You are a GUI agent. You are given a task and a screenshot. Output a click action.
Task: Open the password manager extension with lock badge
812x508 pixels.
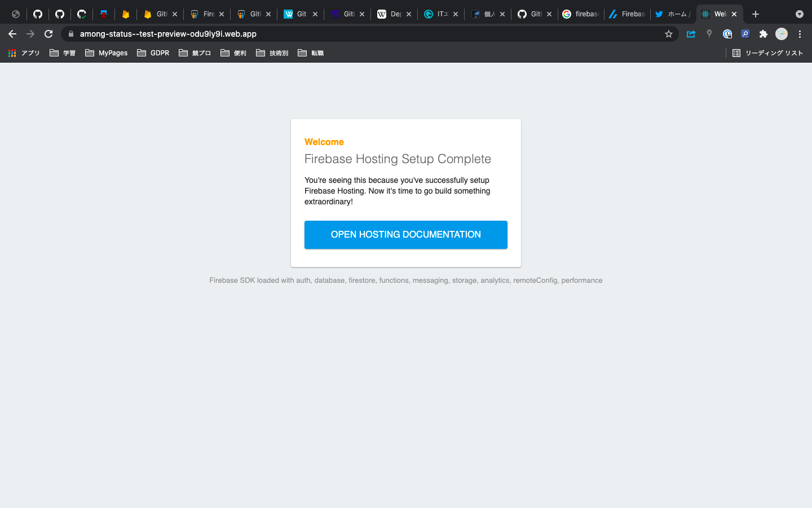(727, 34)
